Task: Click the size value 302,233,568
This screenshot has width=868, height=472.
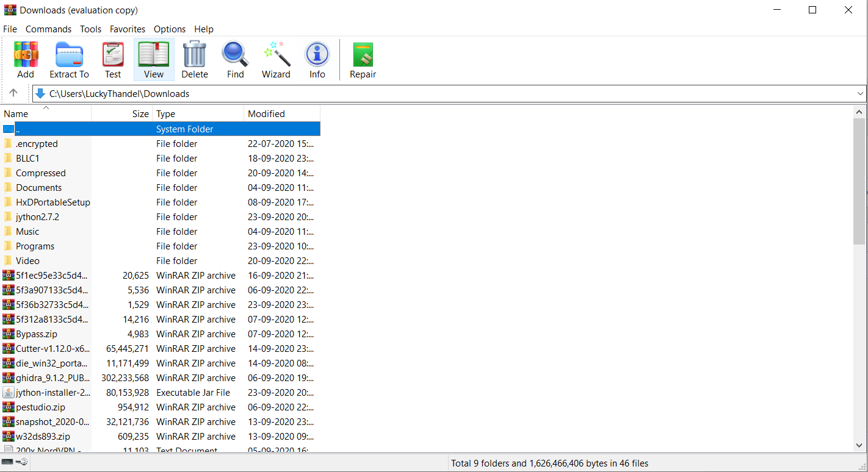Action: coord(125,378)
